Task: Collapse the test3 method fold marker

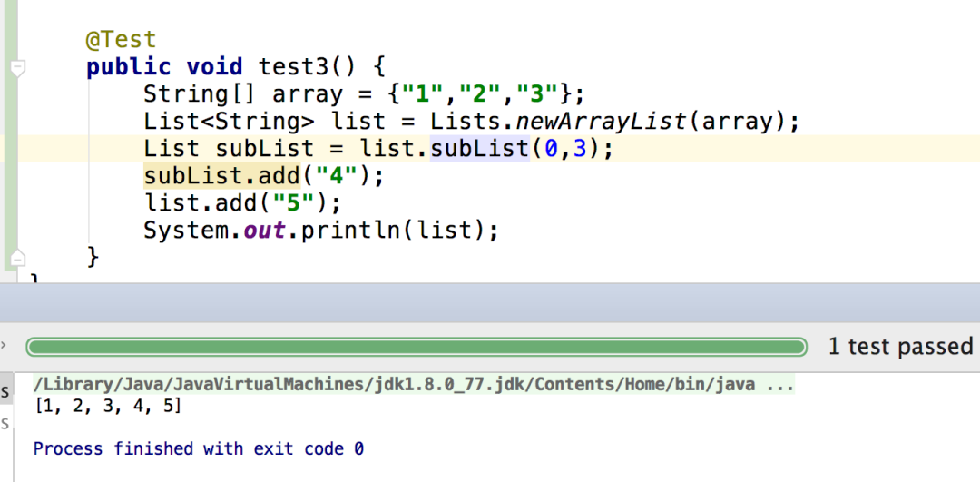Action: tap(18, 67)
